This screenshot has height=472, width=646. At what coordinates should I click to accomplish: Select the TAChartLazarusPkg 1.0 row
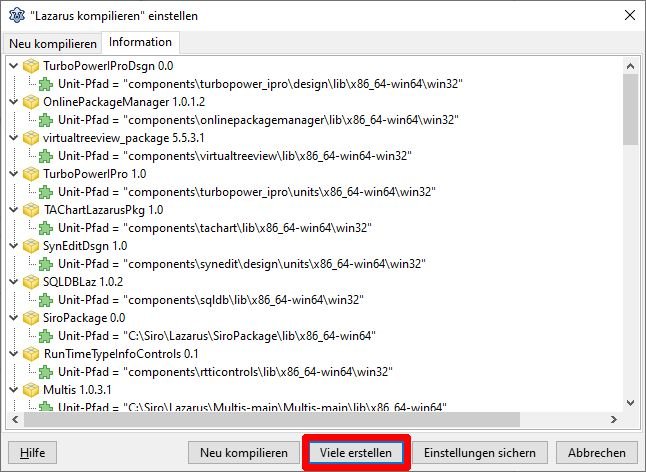[103, 210]
